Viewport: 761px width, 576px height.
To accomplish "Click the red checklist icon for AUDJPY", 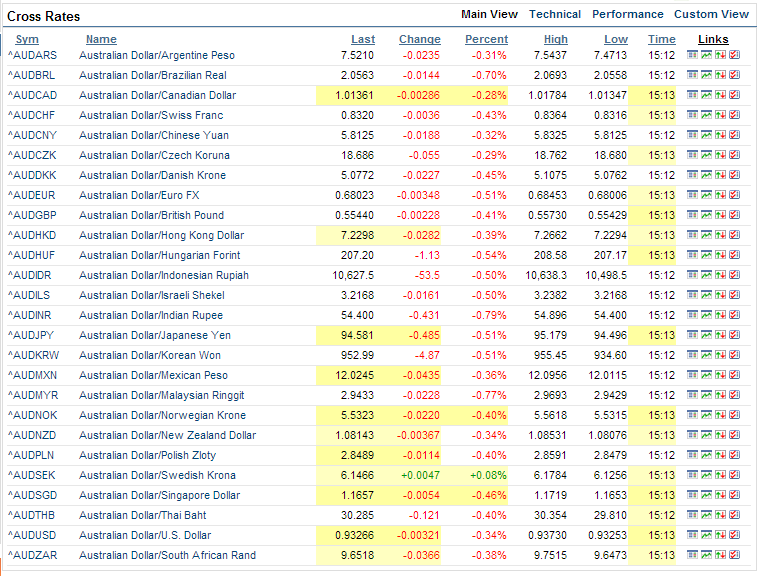I will tap(734, 335).
